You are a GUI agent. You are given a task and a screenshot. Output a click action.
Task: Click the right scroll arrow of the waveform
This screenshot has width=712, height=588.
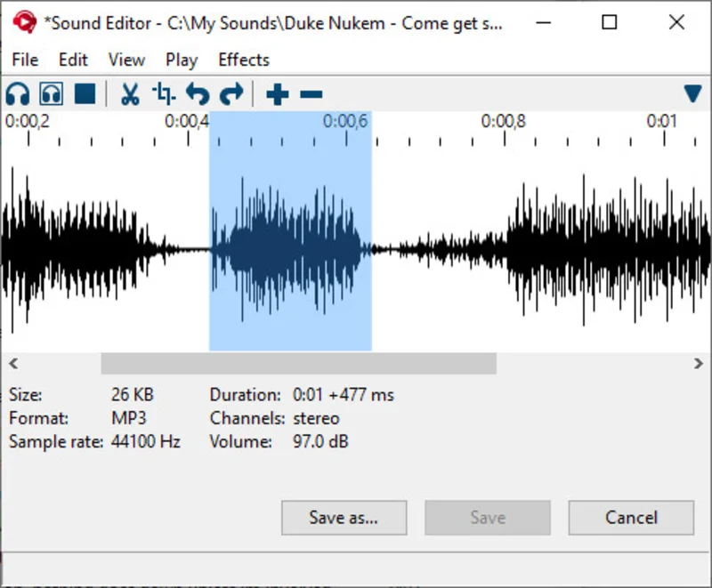coord(698,364)
